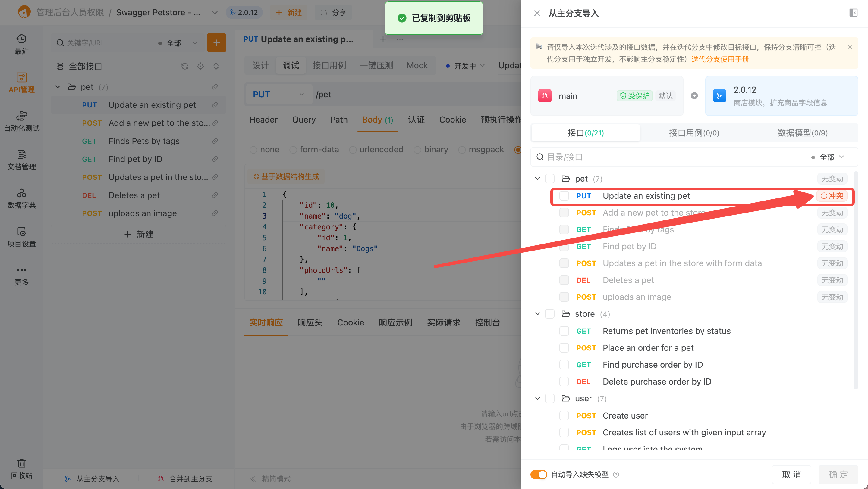The height and width of the screenshot is (489, 868).
Task: Open the 回收站 recycle bin
Action: pyautogui.click(x=22, y=469)
